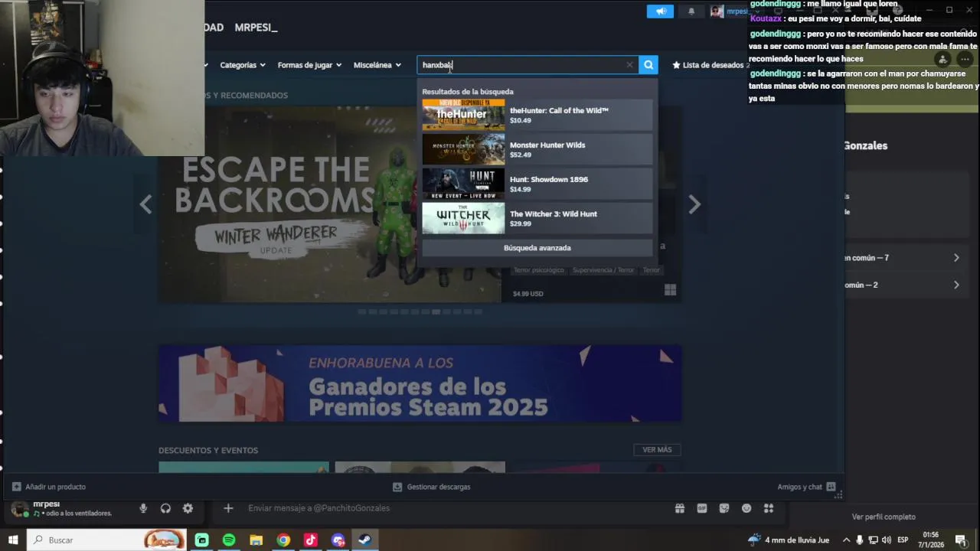The height and width of the screenshot is (551, 980).
Task: Open Discord apps launcher icon
Action: pyautogui.click(x=769, y=508)
